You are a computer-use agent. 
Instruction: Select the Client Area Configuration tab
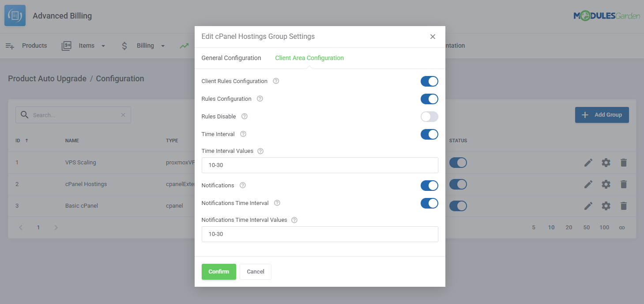309,58
